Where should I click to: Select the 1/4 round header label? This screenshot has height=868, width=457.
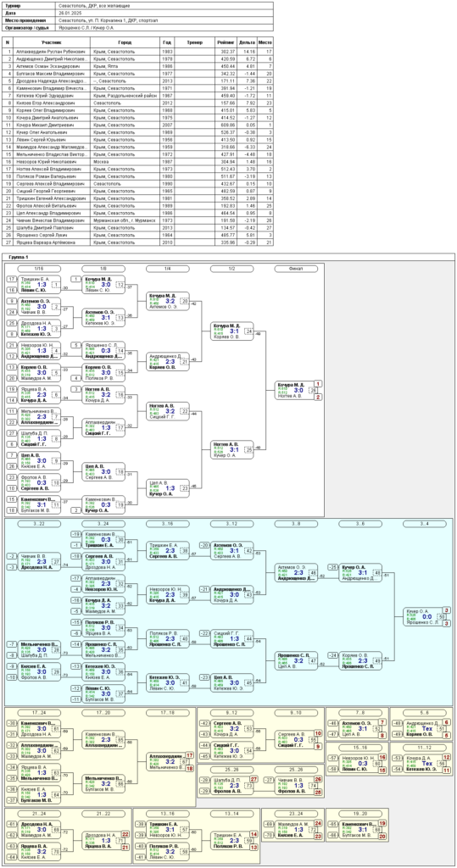click(168, 269)
